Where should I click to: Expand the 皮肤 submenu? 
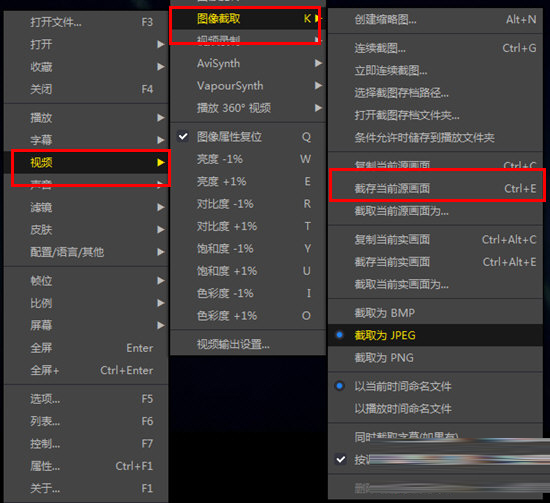coord(86,230)
